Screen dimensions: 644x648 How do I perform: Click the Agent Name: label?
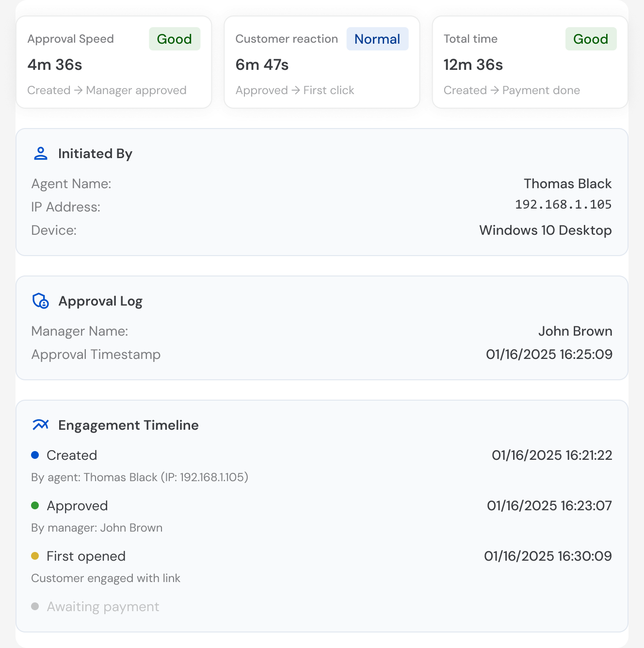(x=71, y=184)
